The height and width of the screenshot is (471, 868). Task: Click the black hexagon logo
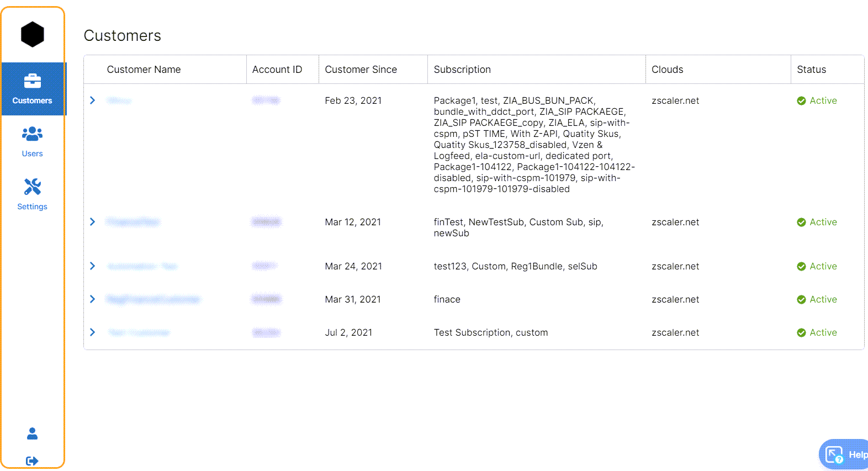[32, 34]
